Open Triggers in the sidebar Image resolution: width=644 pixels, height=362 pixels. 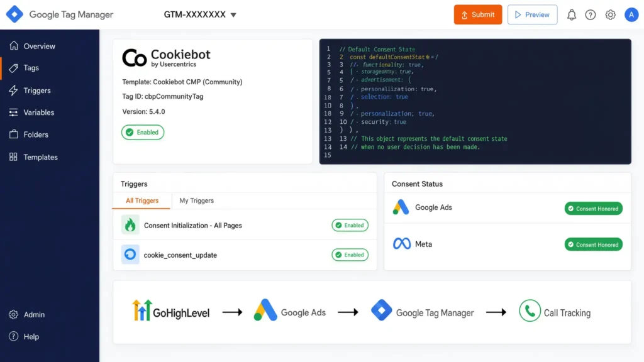(50, 90)
